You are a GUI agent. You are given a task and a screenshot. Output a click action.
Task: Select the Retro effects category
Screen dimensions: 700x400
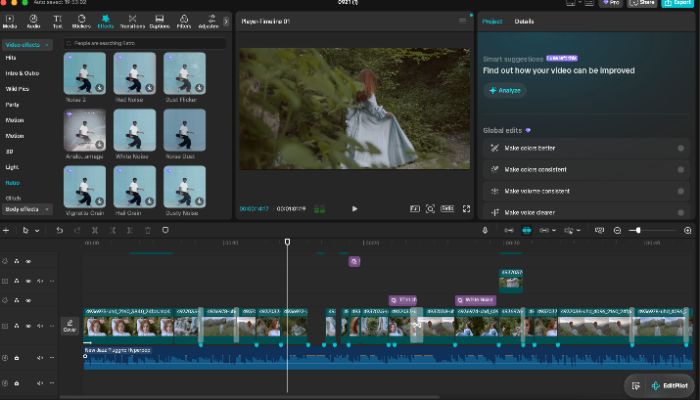(x=12, y=183)
